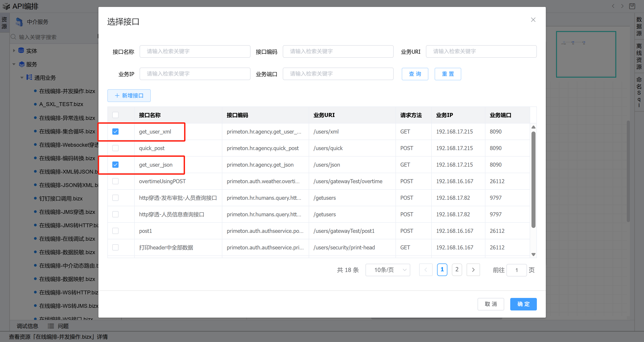Click the 通用业务 tree node icon
Image resolution: width=644 pixels, height=342 pixels.
29,77
